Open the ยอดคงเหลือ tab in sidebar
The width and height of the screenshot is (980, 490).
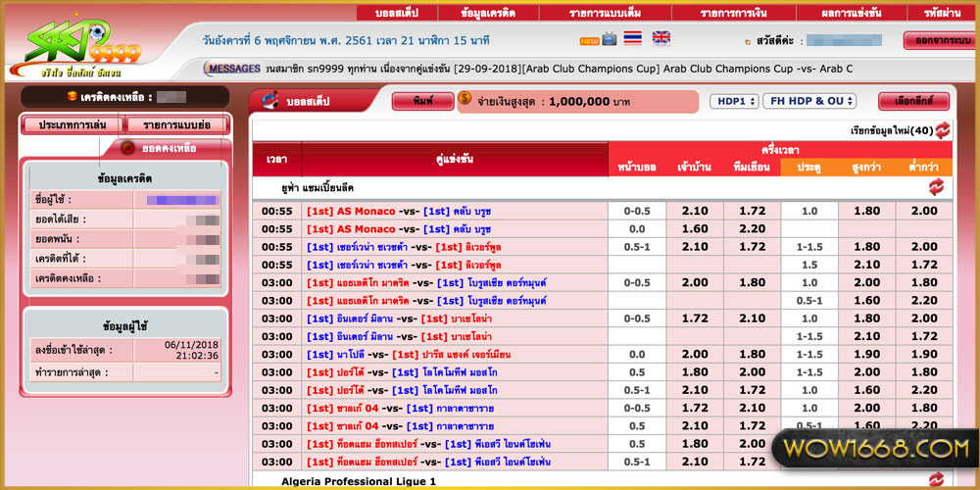click(169, 148)
